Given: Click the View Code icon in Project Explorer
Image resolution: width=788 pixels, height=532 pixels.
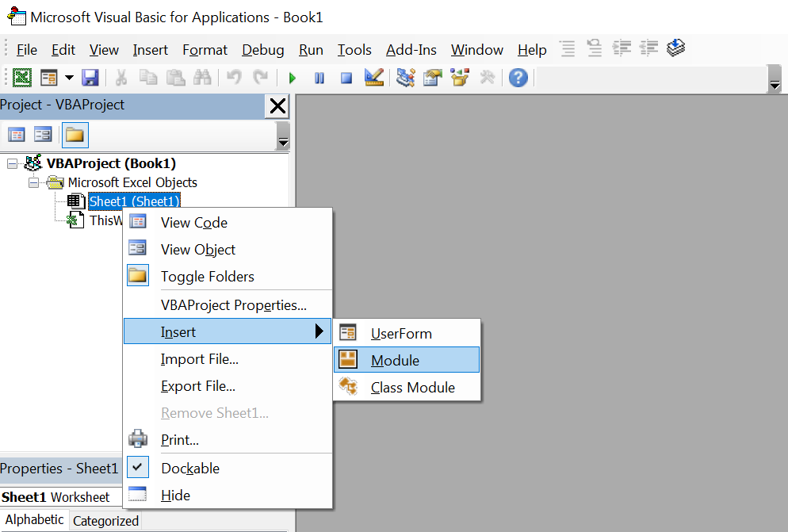Looking at the screenshot, I should coord(17,134).
